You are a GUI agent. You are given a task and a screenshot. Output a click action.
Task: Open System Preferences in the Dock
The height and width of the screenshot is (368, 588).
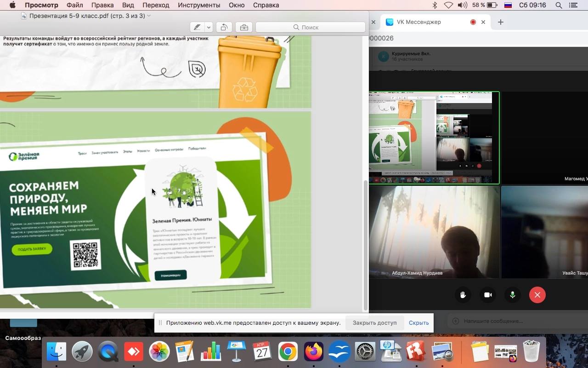pos(365,352)
